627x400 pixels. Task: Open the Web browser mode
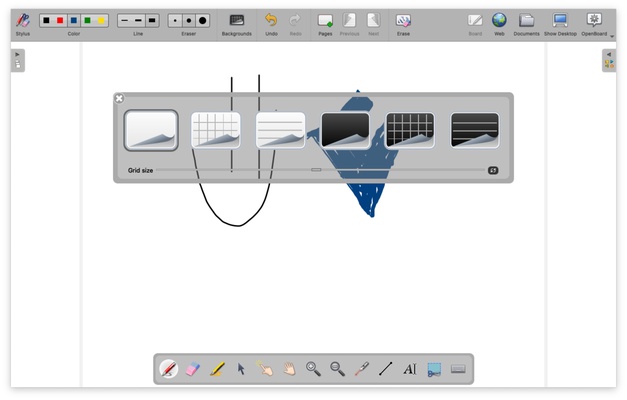(499, 24)
